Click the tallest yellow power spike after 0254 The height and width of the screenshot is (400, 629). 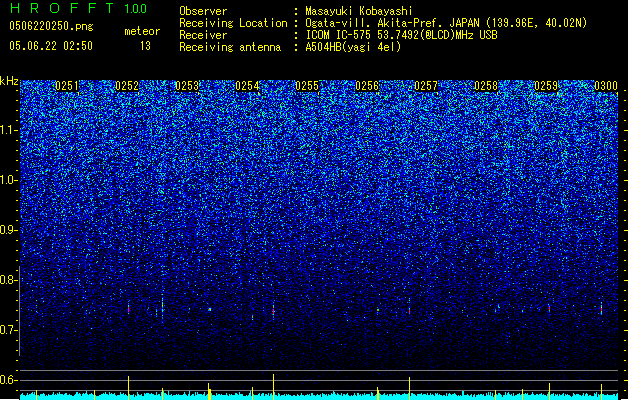click(x=274, y=387)
